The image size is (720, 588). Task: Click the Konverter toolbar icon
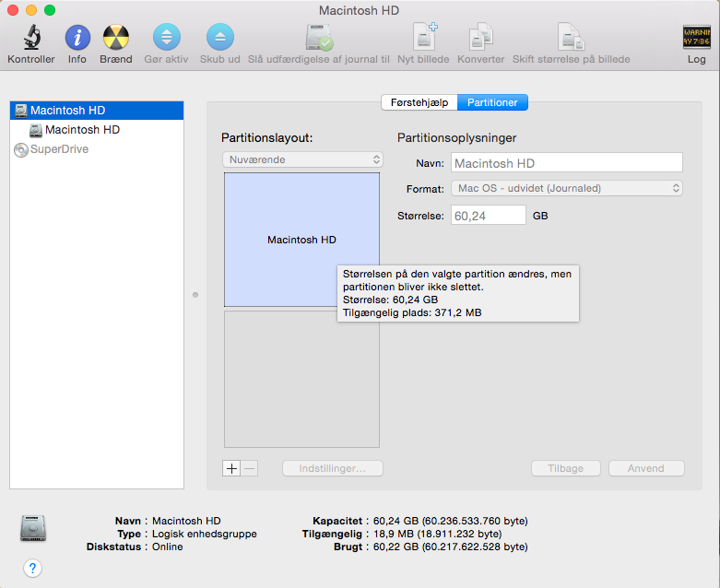pos(480,36)
